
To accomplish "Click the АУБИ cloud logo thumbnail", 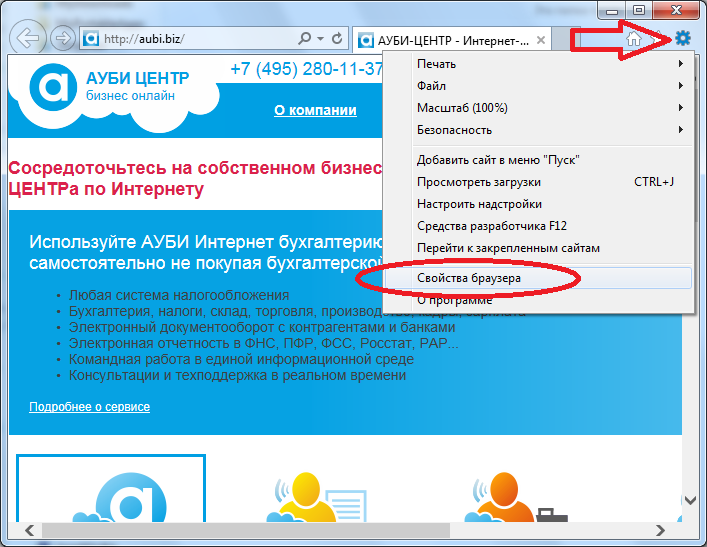I will tap(111, 488).
